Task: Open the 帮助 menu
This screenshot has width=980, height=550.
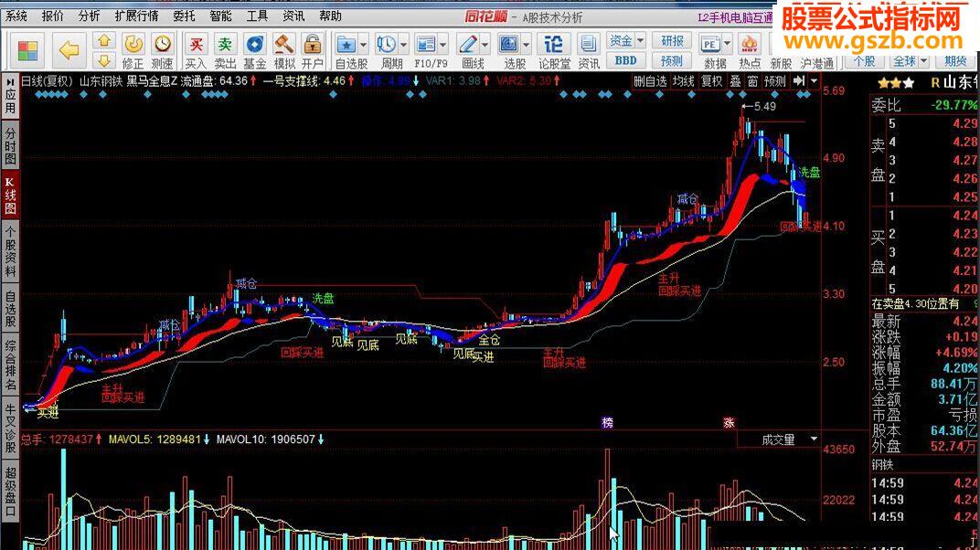Action: 330,16
